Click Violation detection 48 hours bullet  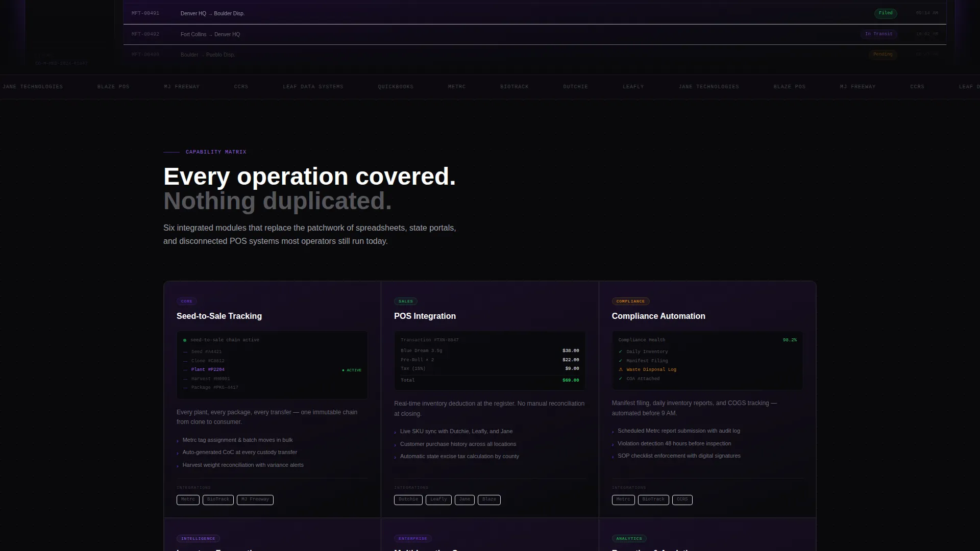(674, 444)
